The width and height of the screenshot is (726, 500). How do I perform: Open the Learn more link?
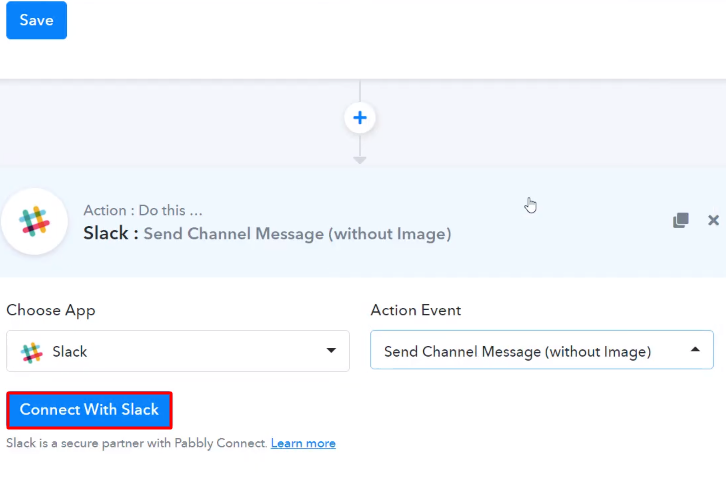click(303, 443)
